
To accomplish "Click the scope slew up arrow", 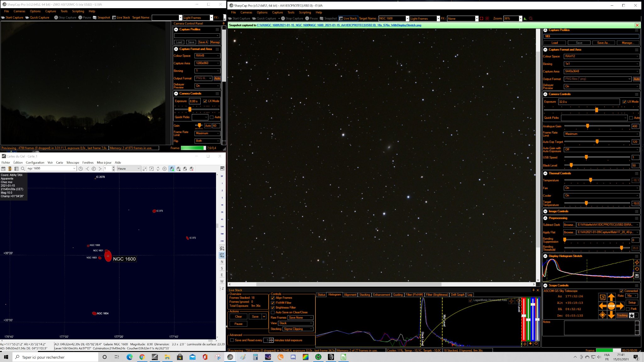I will (x=611, y=297).
